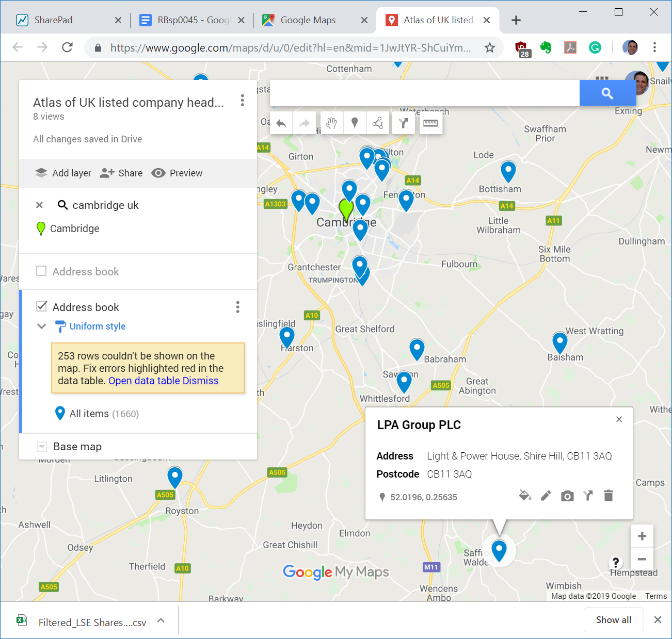Screen dimensions: 672x639
Task: Click the Harston map pin
Action: coord(287,337)
